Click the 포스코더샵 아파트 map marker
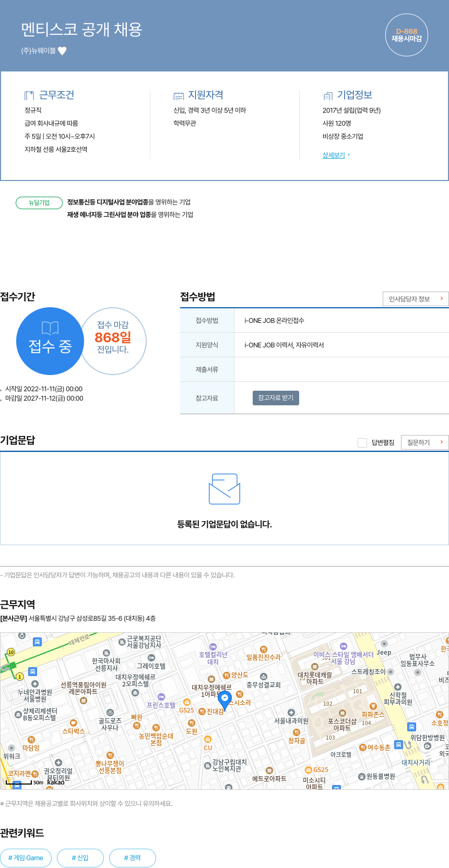Screen dimensions: 449x868 point(342,713)
